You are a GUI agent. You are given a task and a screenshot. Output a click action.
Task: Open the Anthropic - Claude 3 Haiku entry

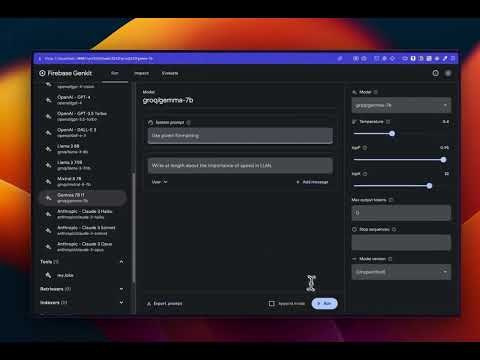[83, 214]
